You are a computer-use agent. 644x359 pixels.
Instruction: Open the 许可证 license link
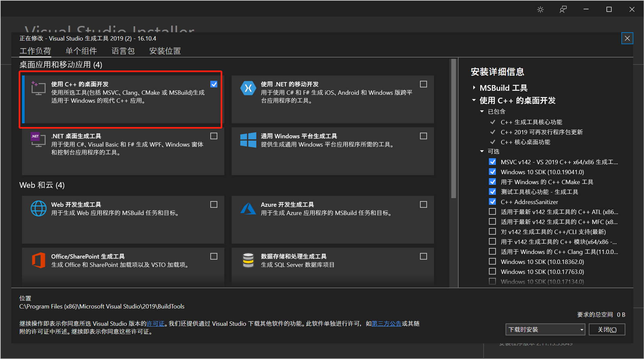tap(155, 323)
